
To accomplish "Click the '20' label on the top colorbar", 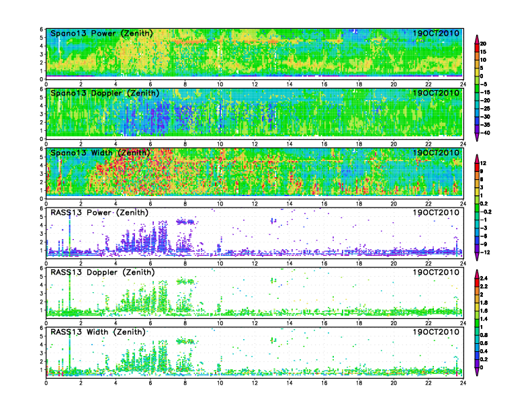I will click(x=483, y=44).
